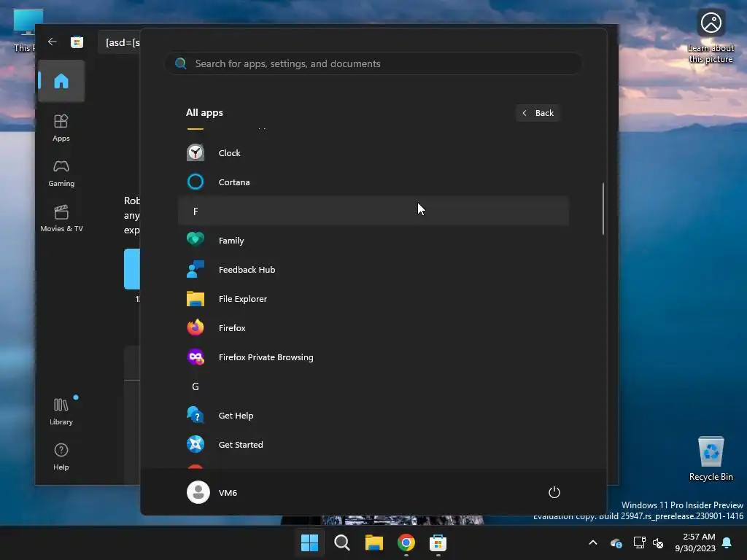Click the network tray icon
Image resolution: width=747 pixels, height=560 pixels.
(639, 542)
